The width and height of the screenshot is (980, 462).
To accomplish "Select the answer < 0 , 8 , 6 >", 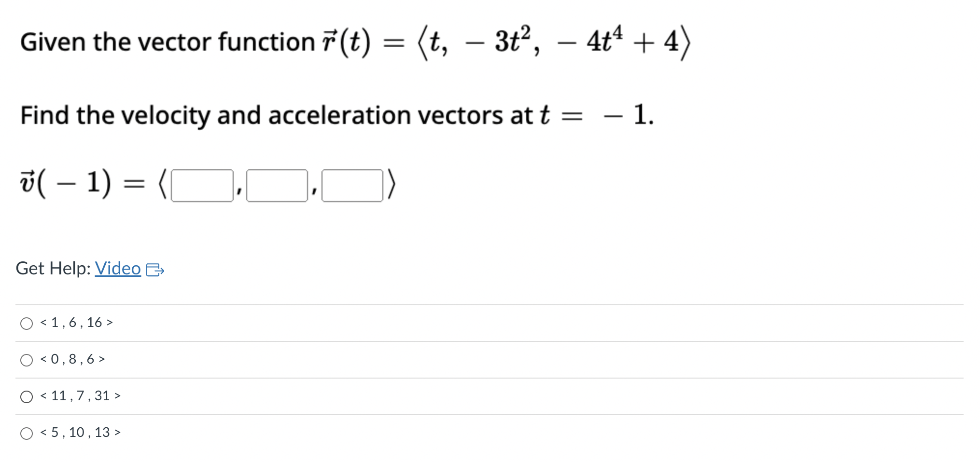I will click(27, 359).
